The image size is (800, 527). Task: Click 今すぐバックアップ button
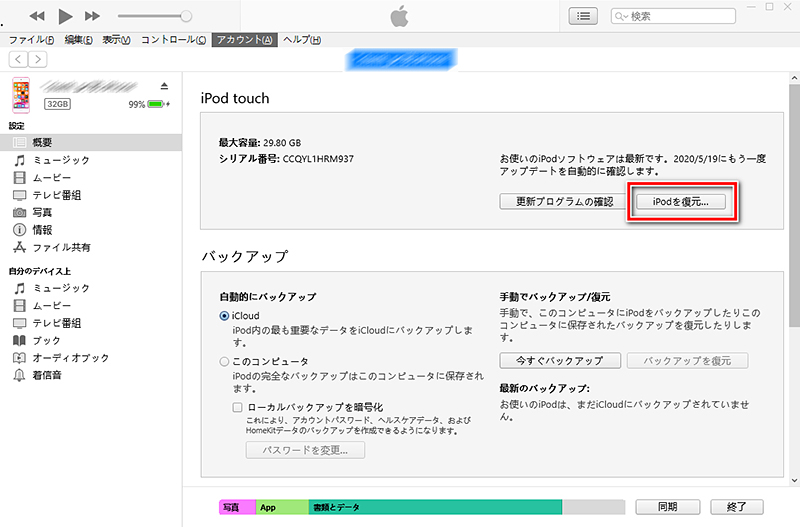point(560,361)
